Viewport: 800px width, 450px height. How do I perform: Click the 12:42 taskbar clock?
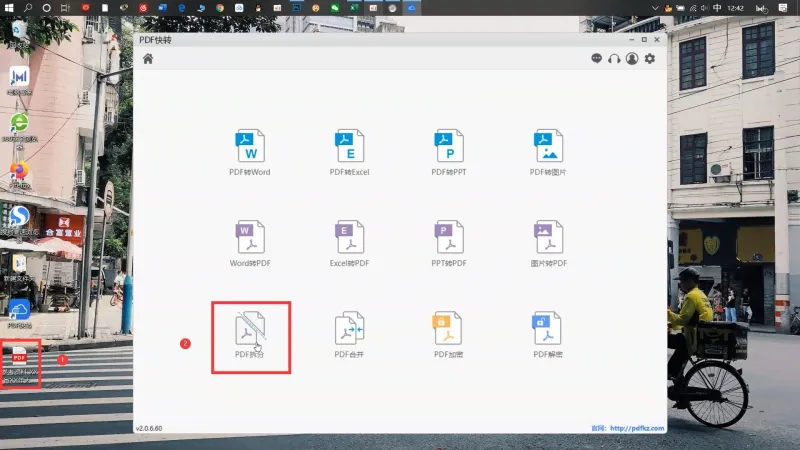click(x=735, y=8)
